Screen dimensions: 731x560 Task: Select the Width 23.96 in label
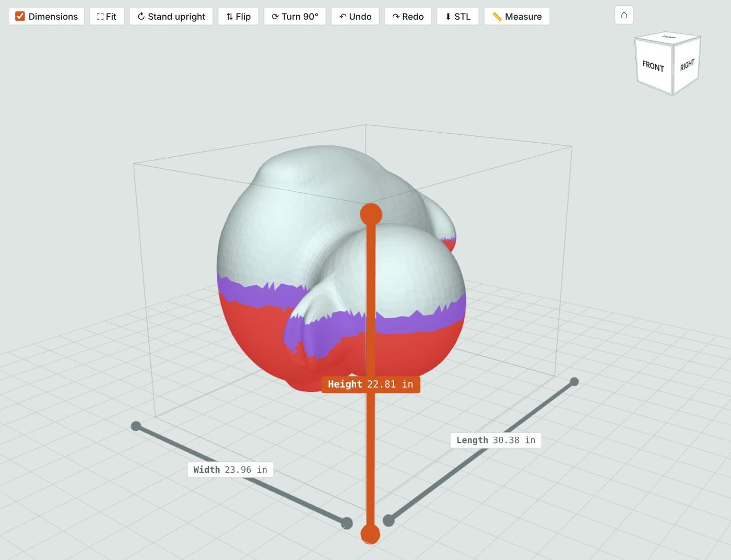point(230,470)
